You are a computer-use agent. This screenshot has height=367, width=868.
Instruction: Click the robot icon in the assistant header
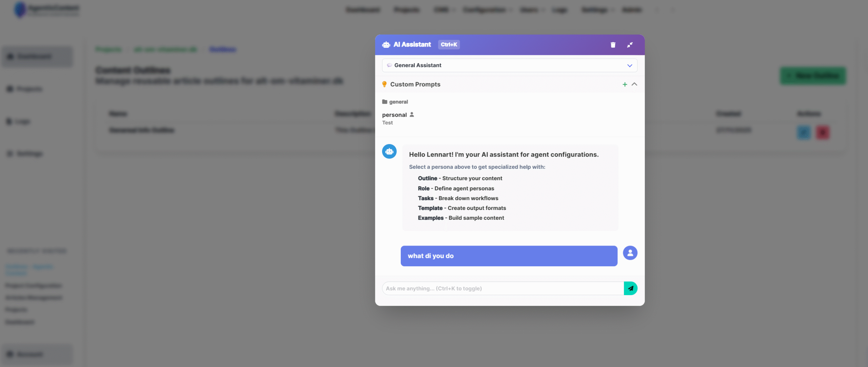coord(386,45)
